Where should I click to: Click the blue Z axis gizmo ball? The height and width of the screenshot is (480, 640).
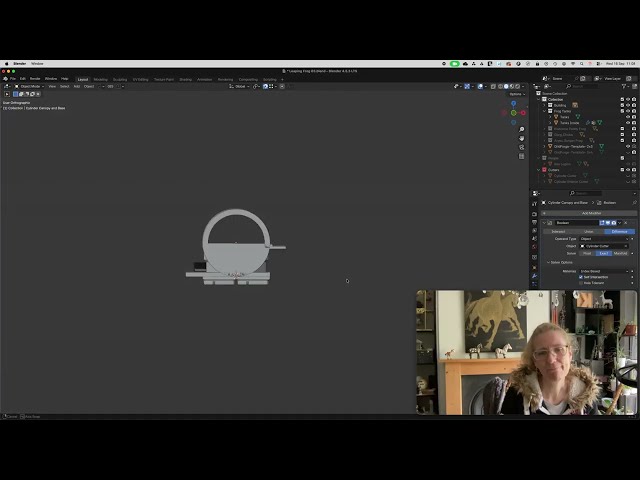point(513,104)
